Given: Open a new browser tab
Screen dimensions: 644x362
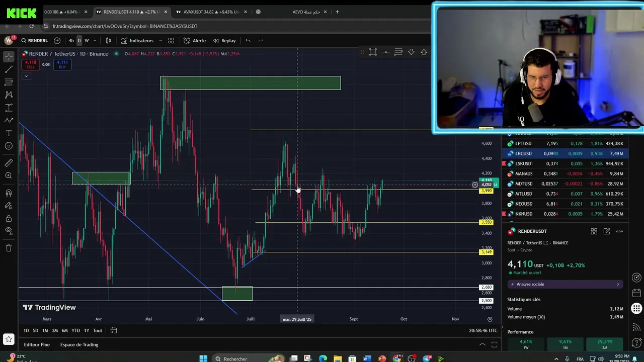Looking at the screenshot, I should pos(337,12).
